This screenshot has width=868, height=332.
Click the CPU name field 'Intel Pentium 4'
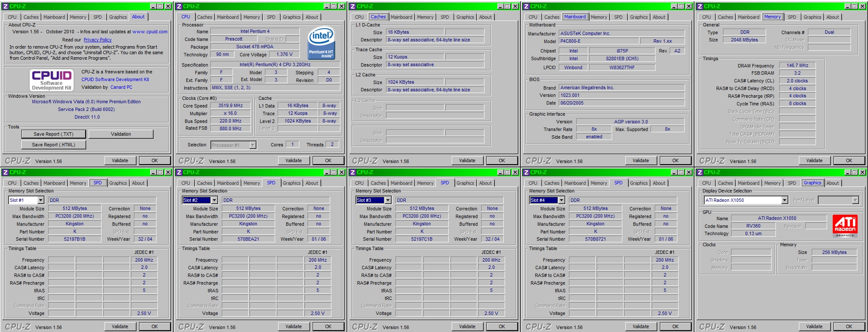pos(255,31)
